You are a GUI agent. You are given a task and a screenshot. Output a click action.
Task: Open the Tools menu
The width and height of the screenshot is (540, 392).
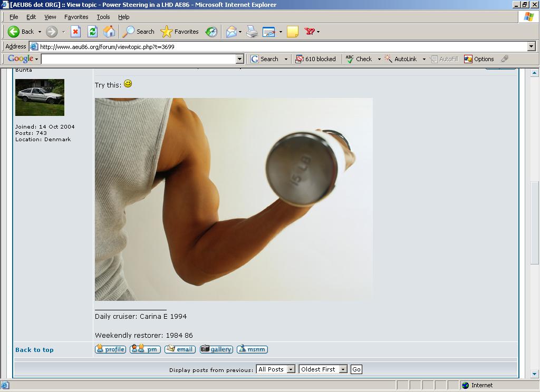tap(103, 17)
